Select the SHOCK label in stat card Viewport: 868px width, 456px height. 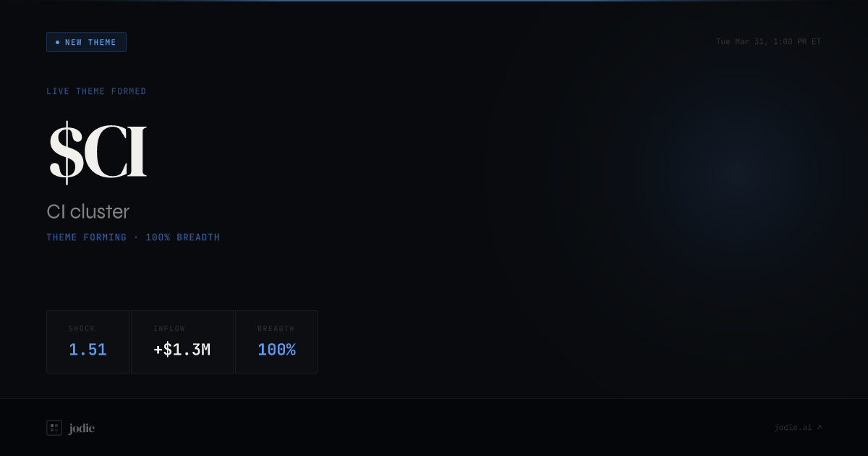pos(82,329)
